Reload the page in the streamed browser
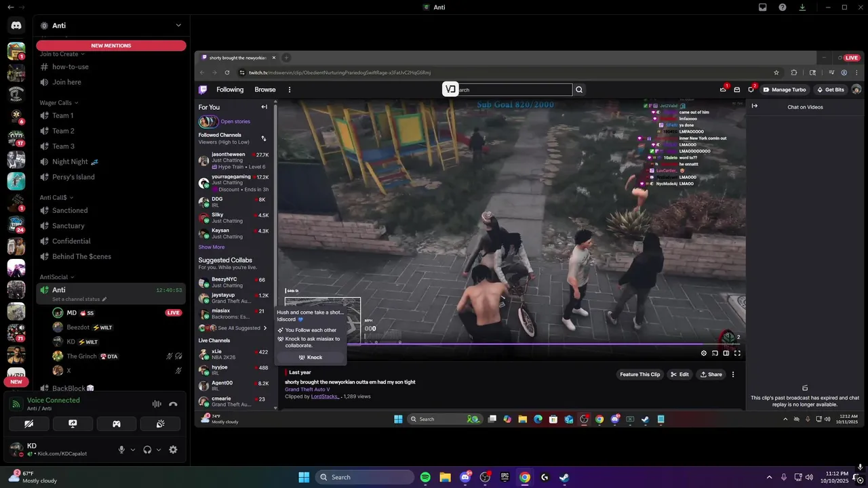The height and width of the screenshot is (488, 868). point(227,73)
